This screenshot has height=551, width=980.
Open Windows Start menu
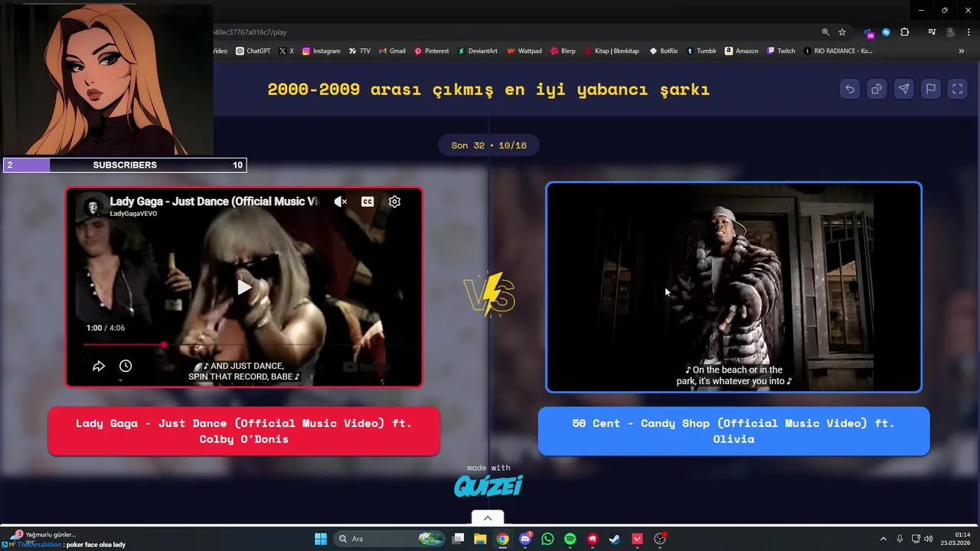click(x=321, y=539)
